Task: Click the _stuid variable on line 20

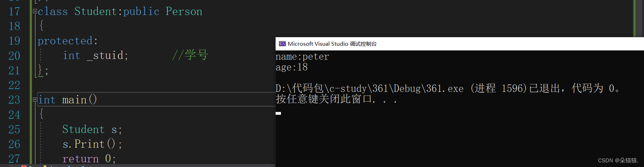Action: tap(107, 55)
